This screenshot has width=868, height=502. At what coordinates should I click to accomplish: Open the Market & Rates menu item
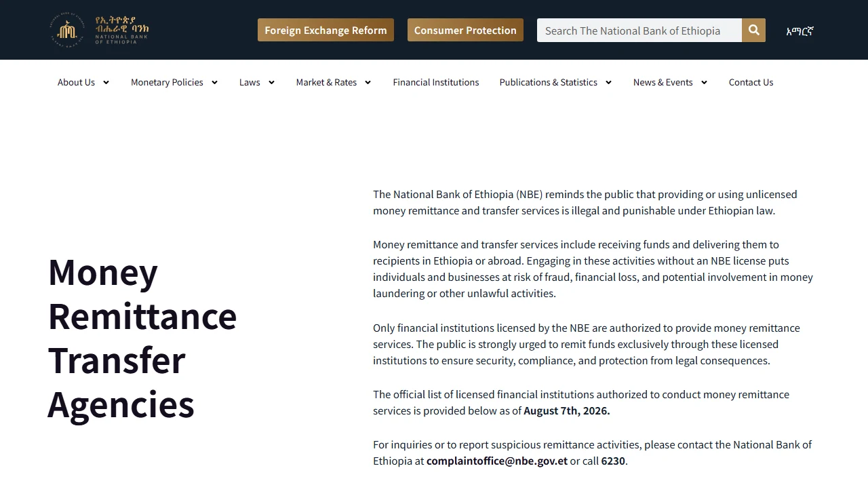(x=326, y=82)
